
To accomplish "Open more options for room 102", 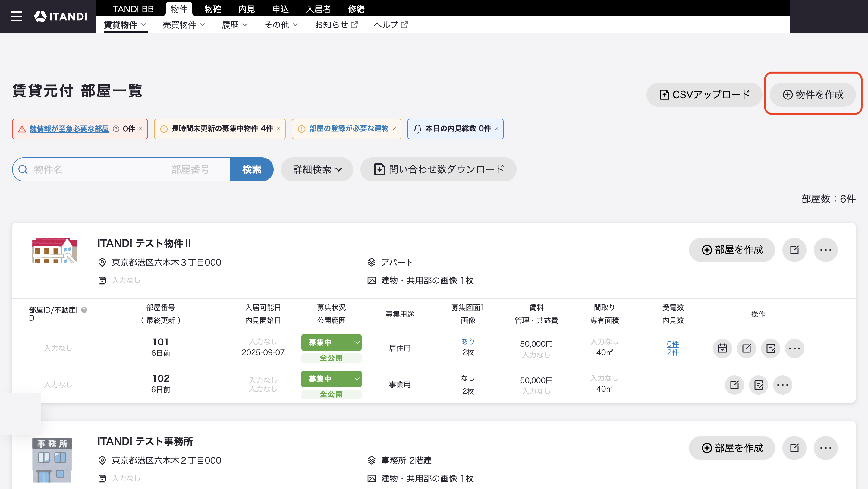I will [783, 385].
